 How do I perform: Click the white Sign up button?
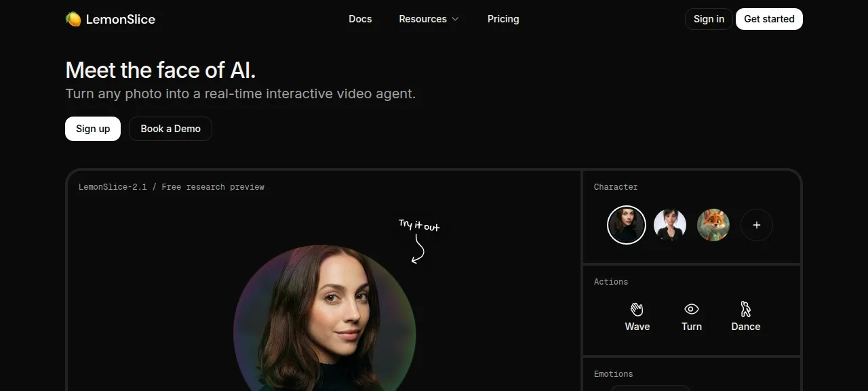93,129
